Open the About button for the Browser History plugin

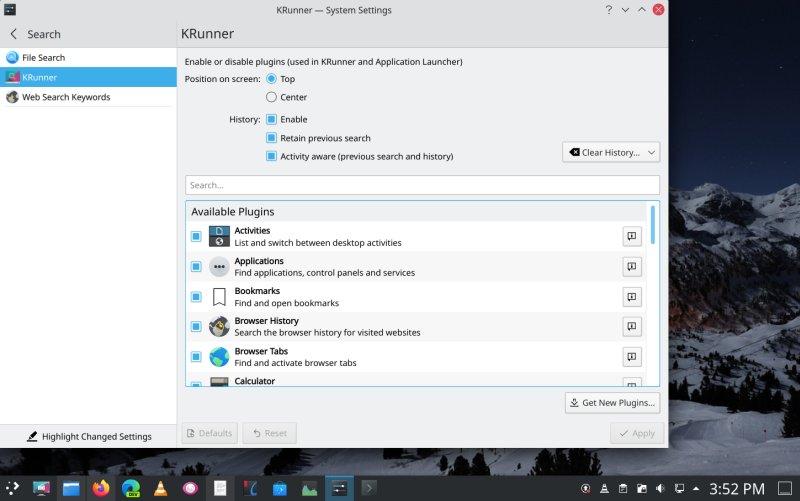point(631,327)
